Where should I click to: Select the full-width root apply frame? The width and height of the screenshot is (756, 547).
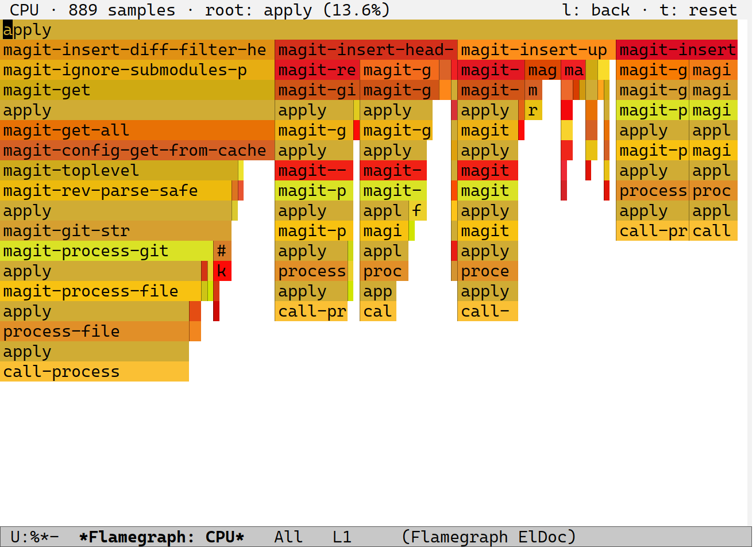click(x=369, y=30)
